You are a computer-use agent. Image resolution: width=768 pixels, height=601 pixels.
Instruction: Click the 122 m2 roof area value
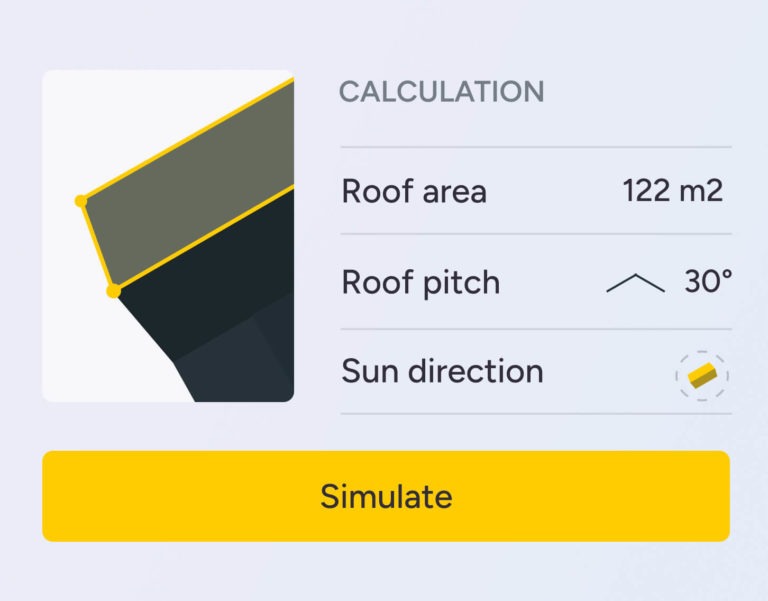[x=672, y=190]
